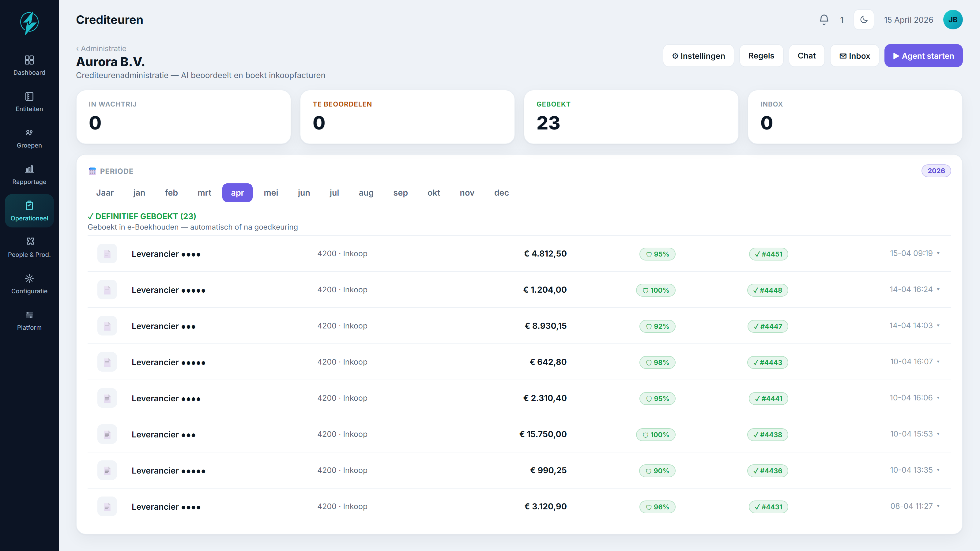Screen dimensions: 980x551
Task: Open the Inbox button
Action: (x=854, y=56)
